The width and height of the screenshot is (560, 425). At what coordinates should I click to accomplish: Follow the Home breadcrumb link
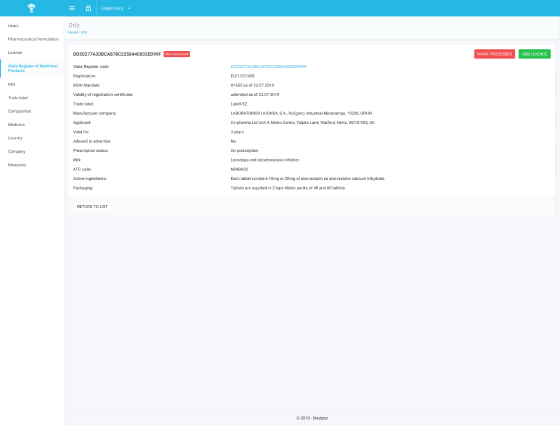pos(73,32)
